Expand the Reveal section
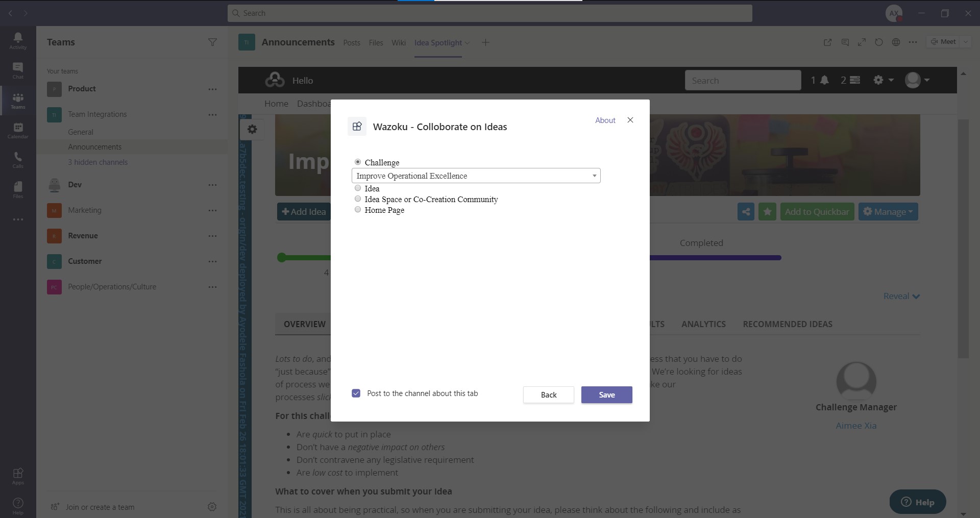The height and width of the screenshot is (518, 980). coord(901,296)
